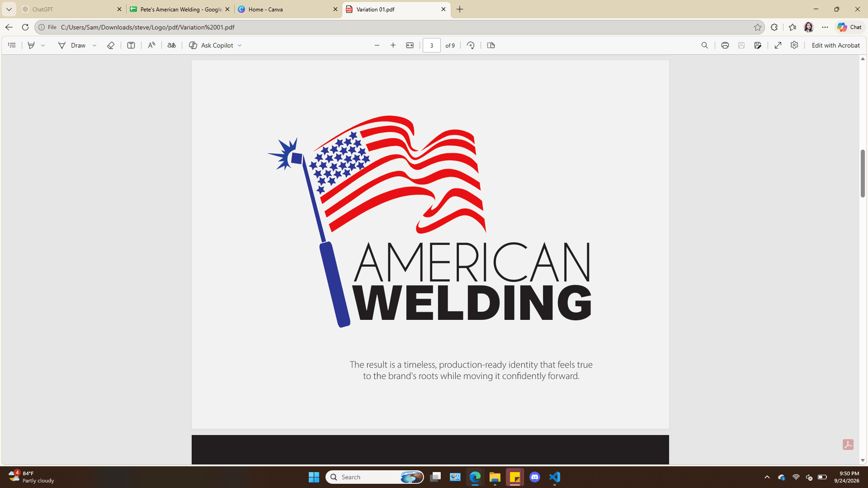Zoom out of the PDF
This screenshot has height=488, width=868.
pyautogui.click(x=377, y=45)
